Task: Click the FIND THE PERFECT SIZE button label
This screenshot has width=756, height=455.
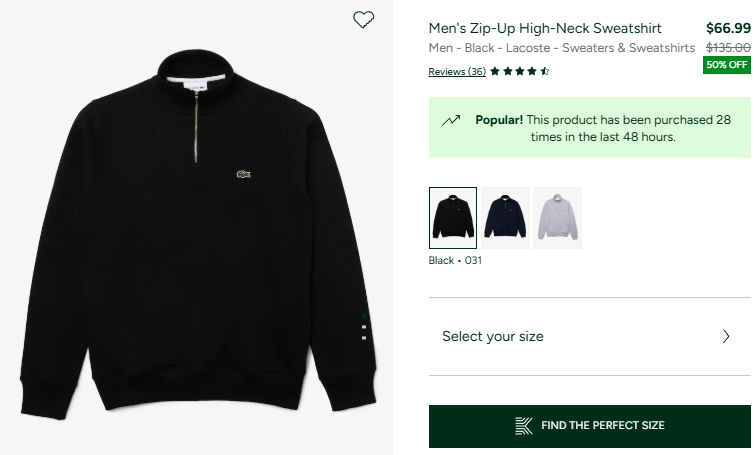Action: (602, 425)
